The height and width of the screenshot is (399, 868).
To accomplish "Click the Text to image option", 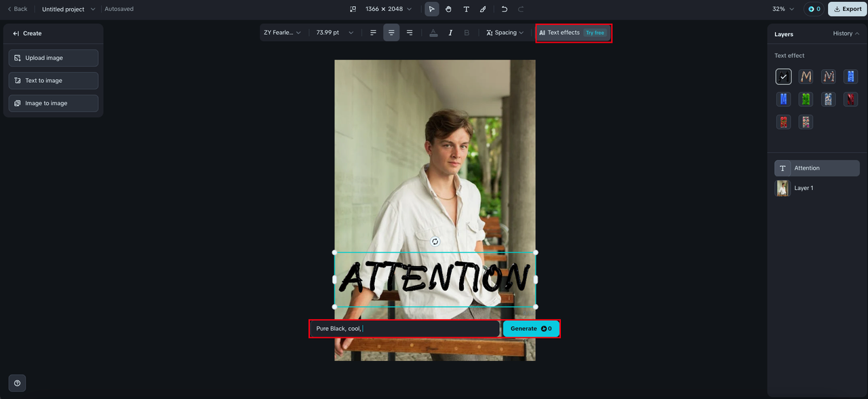I will (x=54, y=80).
